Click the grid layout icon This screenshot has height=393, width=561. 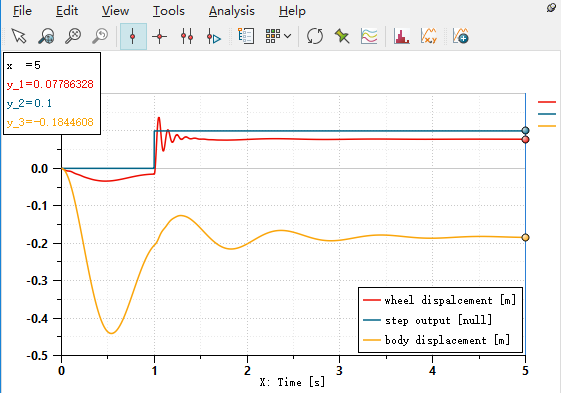(273, 36)
